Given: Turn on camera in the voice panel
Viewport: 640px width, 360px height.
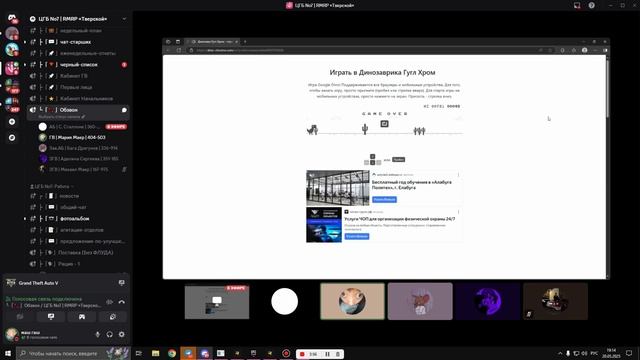Looking at the screenshot, I should coord(20,317).
